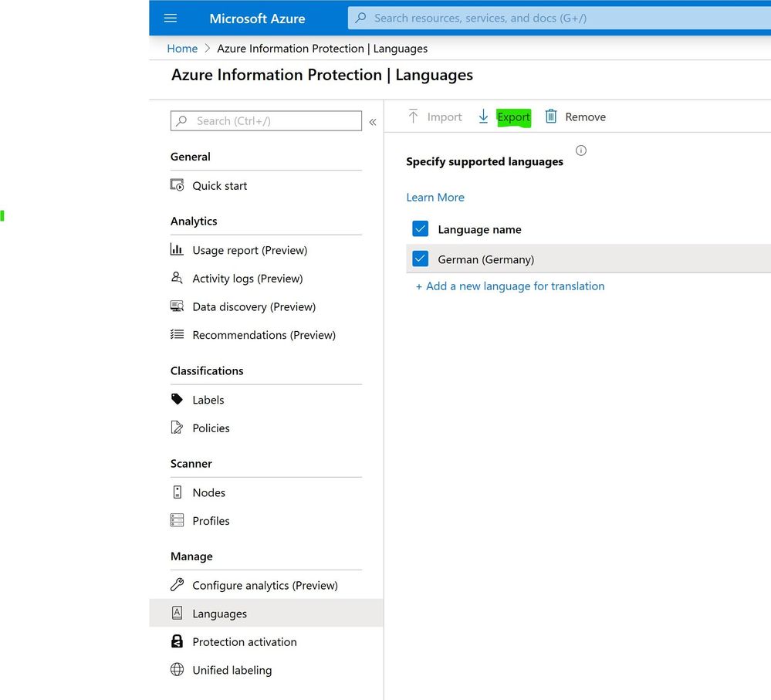Click the Analytics section heading
Image resolution: width=771 pixels, height=700 pixels.
[194, 221]
